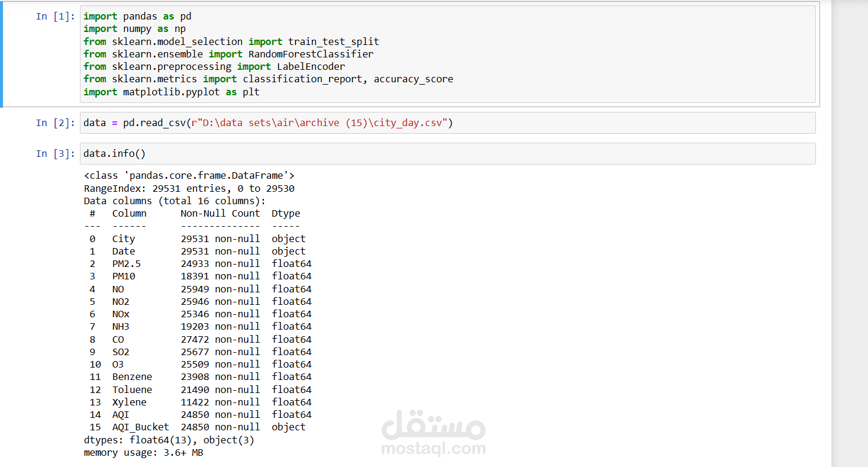
Task: Click the 'RangeIndex: 29531 entries' line
Action: tap(189, 189)
